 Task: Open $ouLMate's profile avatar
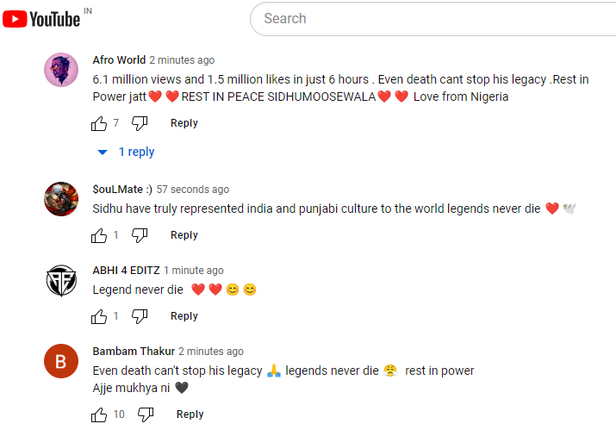pos(62,199)
